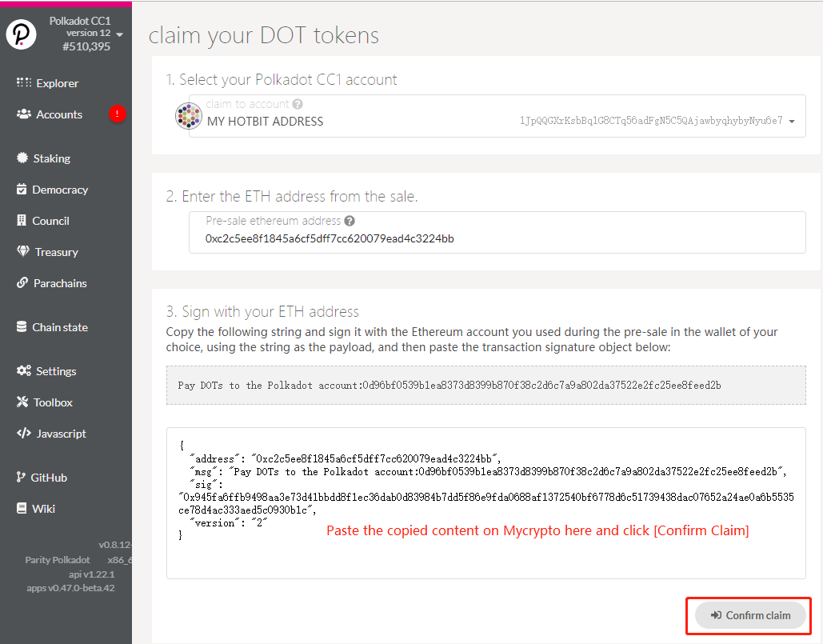
Task: Click help icon beside claim to account
Action: point(298,104)
